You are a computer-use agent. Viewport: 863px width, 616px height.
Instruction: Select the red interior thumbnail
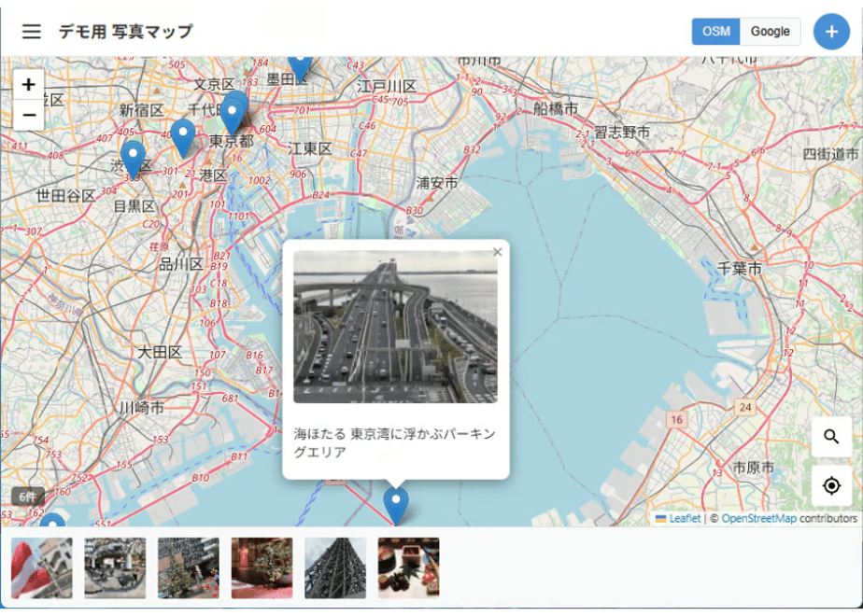click(262, 567)
